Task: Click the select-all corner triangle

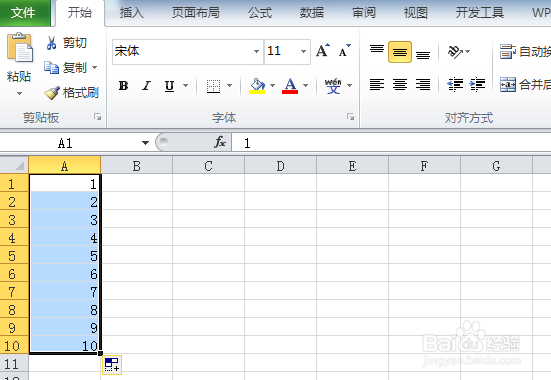Action: tap(14, 165)
